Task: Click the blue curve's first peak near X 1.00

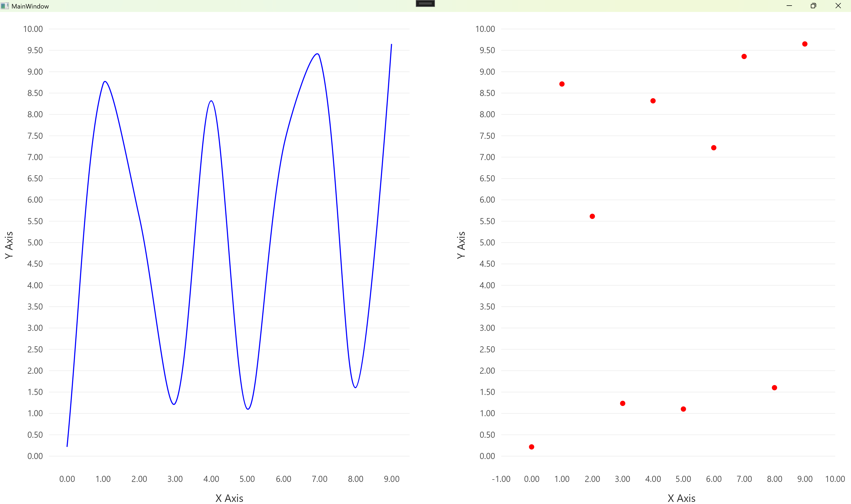Action: [105, 81]
